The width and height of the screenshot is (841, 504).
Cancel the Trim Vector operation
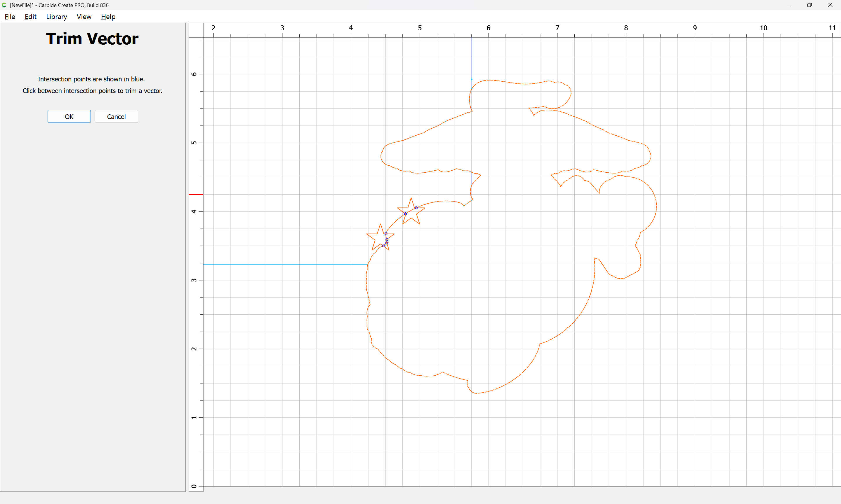point(116,116)
